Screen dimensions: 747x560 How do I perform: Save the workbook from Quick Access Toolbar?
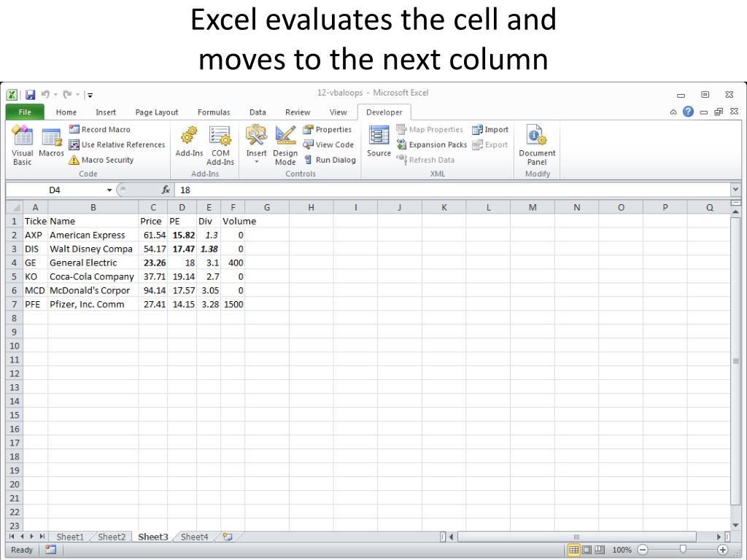pos(30,94)
